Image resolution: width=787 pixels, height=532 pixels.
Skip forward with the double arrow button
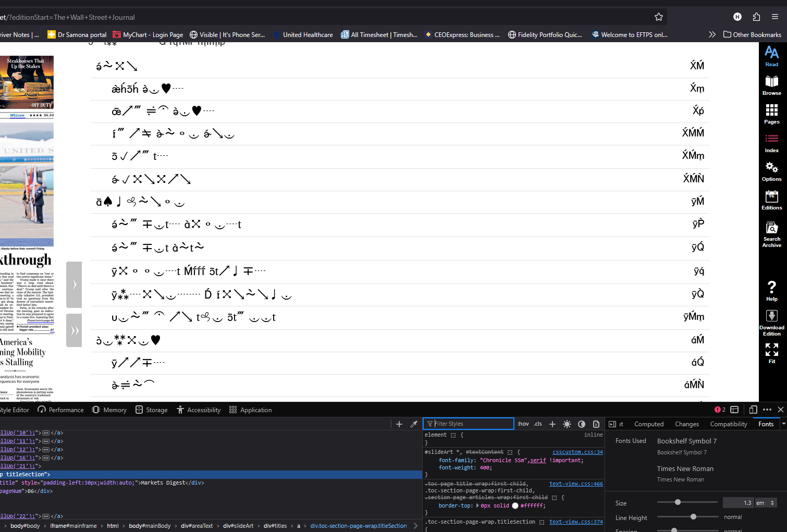pos(74,330)
